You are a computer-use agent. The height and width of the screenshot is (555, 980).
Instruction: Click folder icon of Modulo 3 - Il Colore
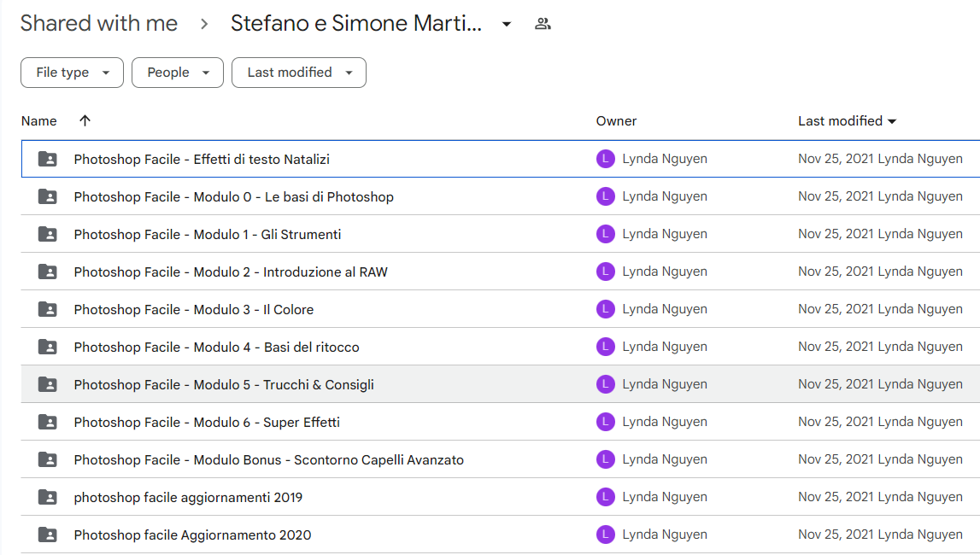48,309
